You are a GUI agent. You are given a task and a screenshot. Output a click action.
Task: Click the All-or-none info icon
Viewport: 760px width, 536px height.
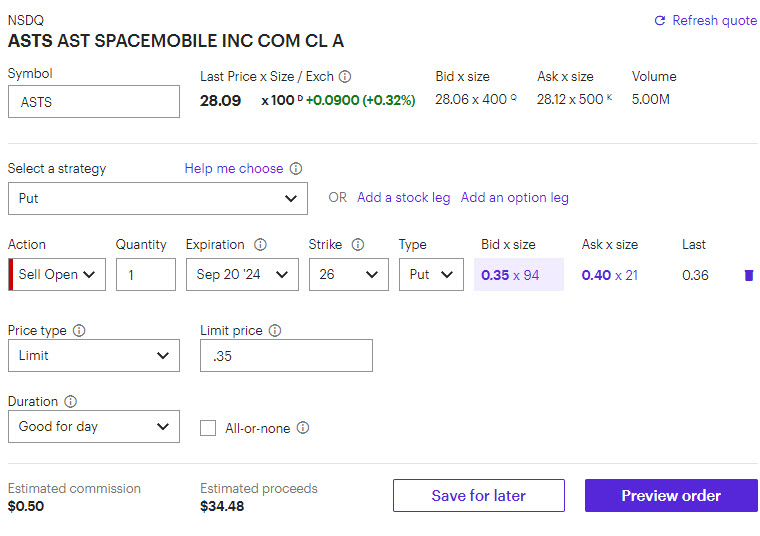[x=303, y=428]
